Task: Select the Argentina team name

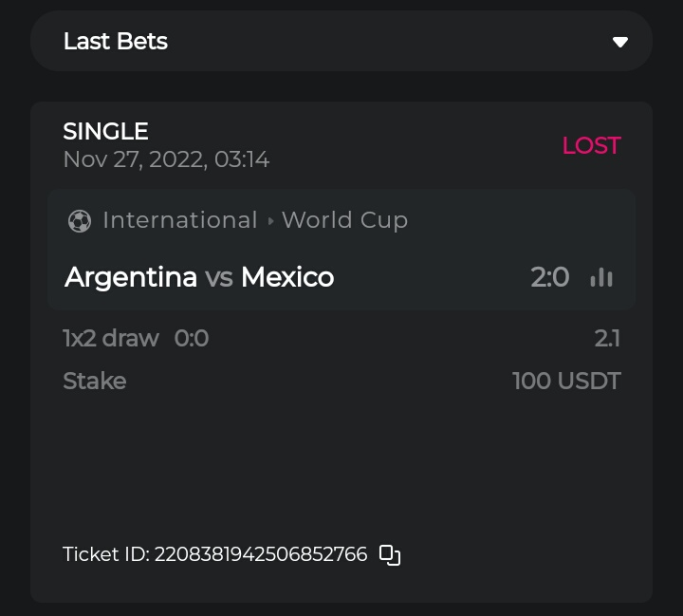Action: click(131, 277)
